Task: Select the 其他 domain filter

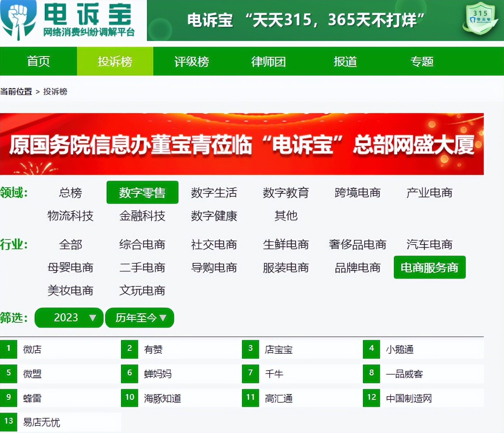Action: (286, 216)
